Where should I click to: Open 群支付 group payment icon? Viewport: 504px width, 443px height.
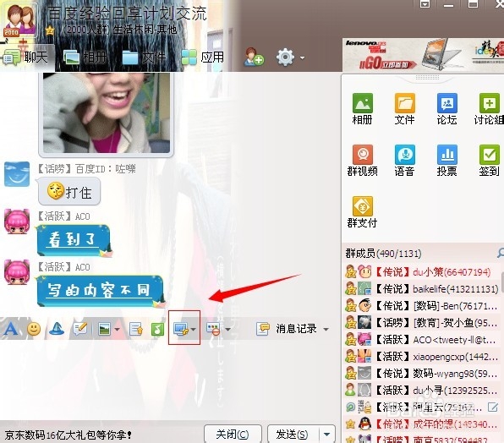pyautogui.click(x=362, y=212)
